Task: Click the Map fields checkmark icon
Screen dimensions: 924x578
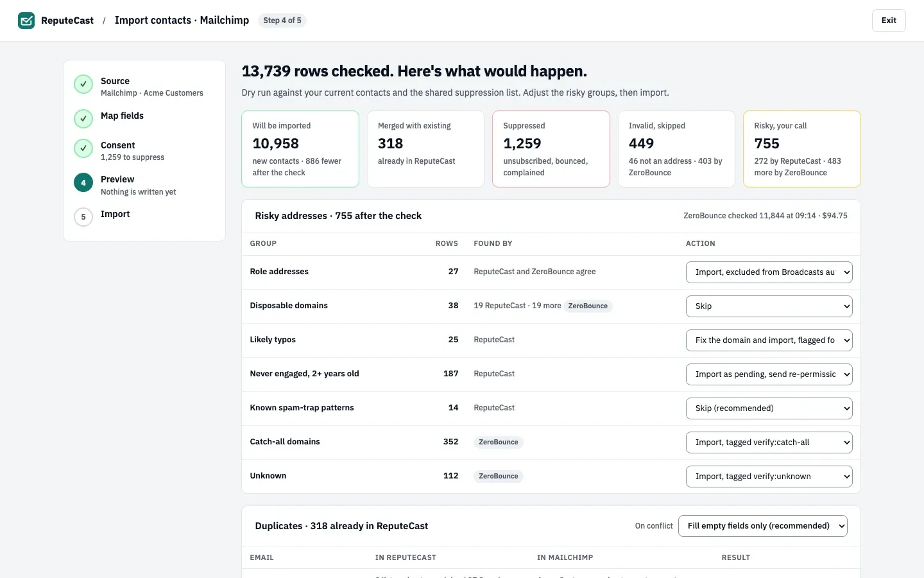Action: [83, 119]
